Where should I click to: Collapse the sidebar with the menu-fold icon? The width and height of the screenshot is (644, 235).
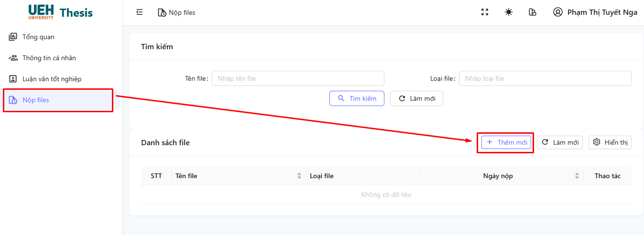click(140, 12)
